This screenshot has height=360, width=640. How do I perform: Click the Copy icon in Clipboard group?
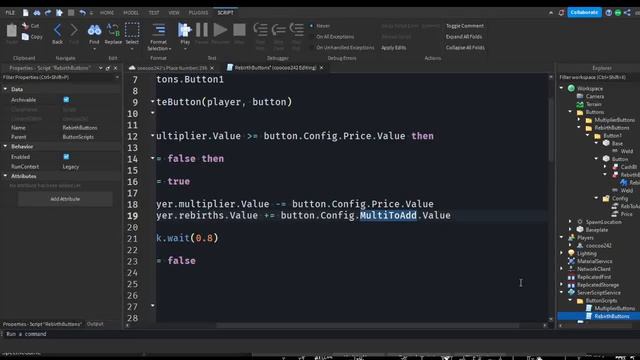(25, 37)
